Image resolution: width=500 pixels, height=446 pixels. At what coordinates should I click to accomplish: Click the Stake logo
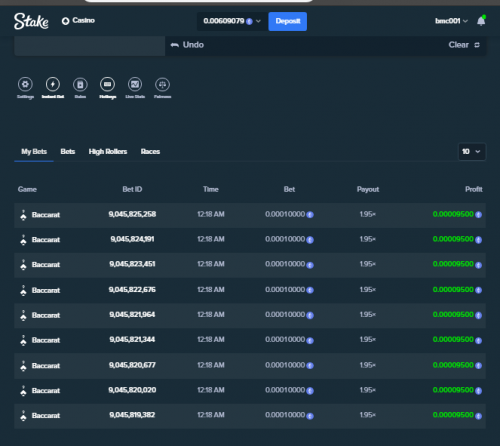click(x=31, y=21)
